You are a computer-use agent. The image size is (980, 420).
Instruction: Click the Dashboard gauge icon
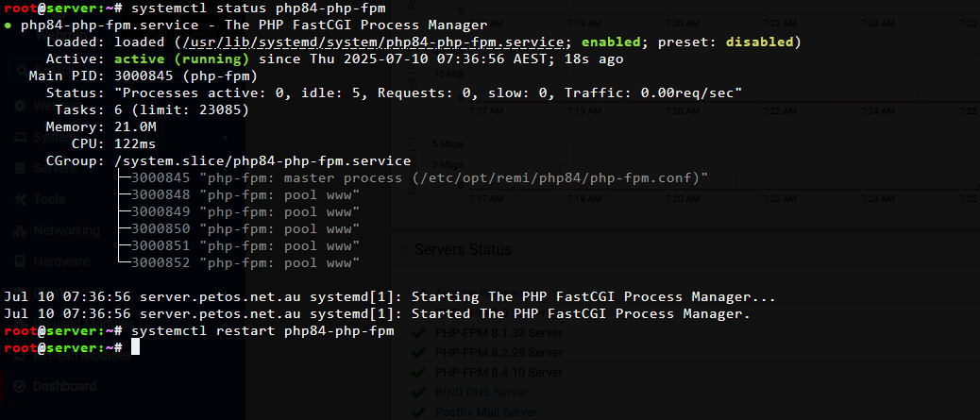[x=20, y=386]
